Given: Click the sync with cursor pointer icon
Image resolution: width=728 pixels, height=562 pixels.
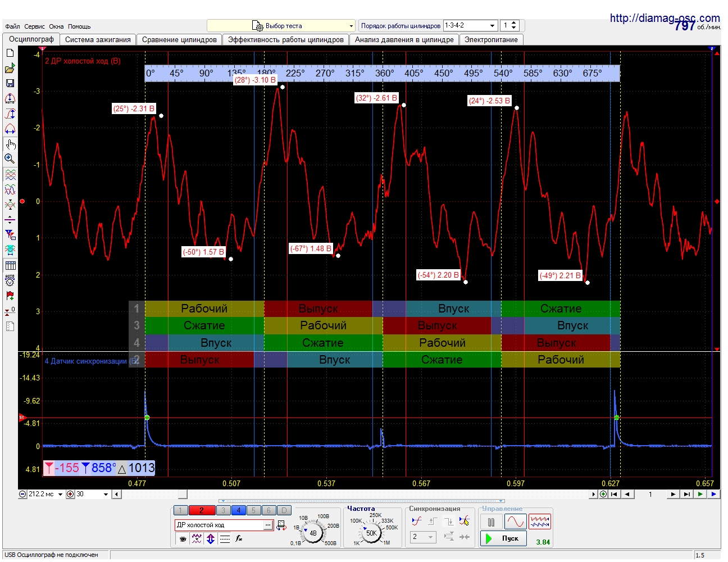Looking at the screenshot, I should [x=464, y=521].
